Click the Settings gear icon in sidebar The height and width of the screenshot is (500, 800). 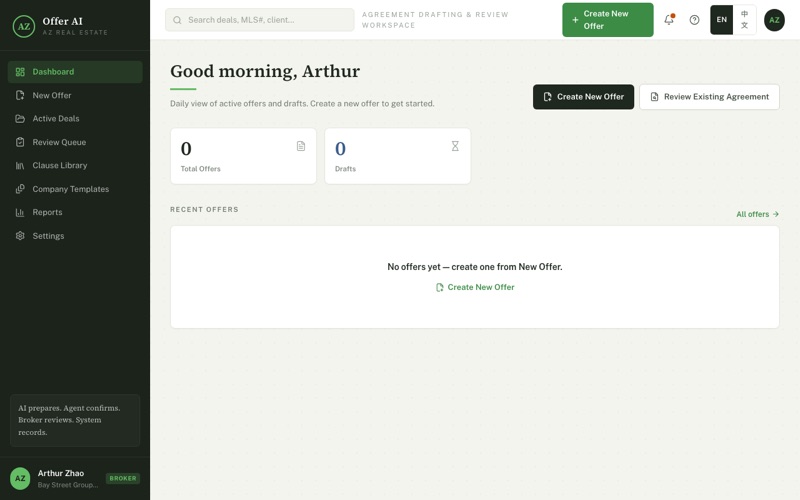[20, 236]
